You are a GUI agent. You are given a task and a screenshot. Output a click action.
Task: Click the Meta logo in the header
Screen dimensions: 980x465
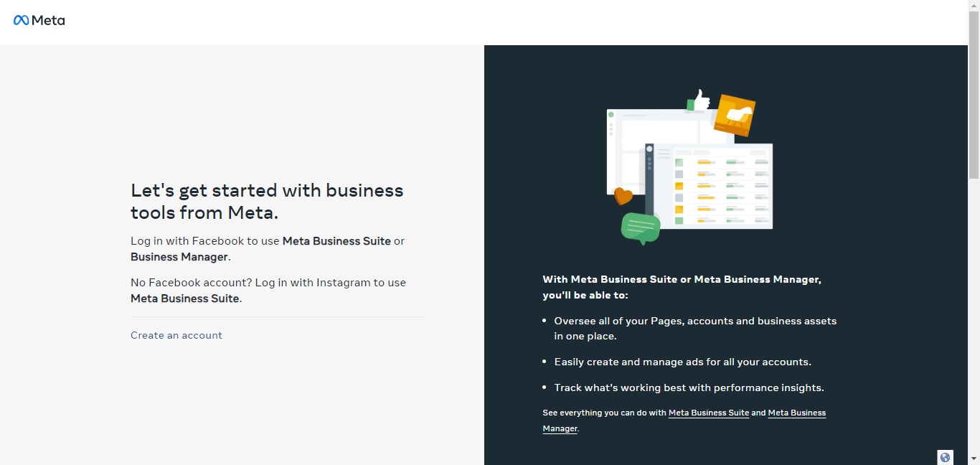(x=39, y=20)
